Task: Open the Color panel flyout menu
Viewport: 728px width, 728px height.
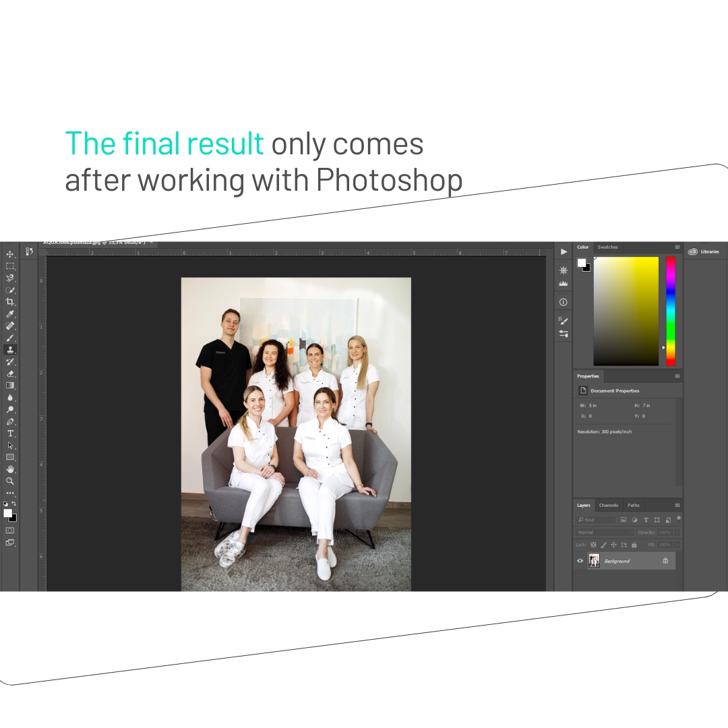Action: [677, 247]
